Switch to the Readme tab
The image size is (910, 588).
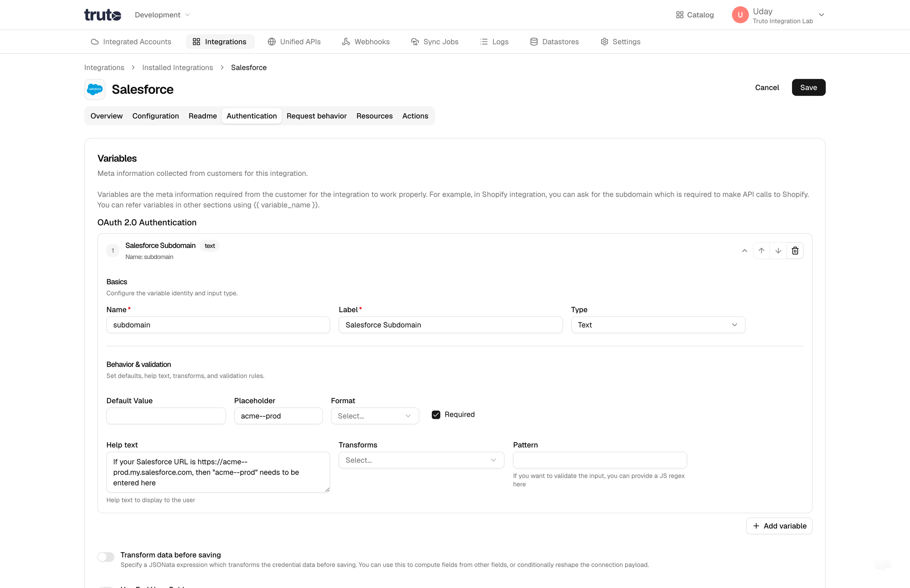click(x=203, y=116)
